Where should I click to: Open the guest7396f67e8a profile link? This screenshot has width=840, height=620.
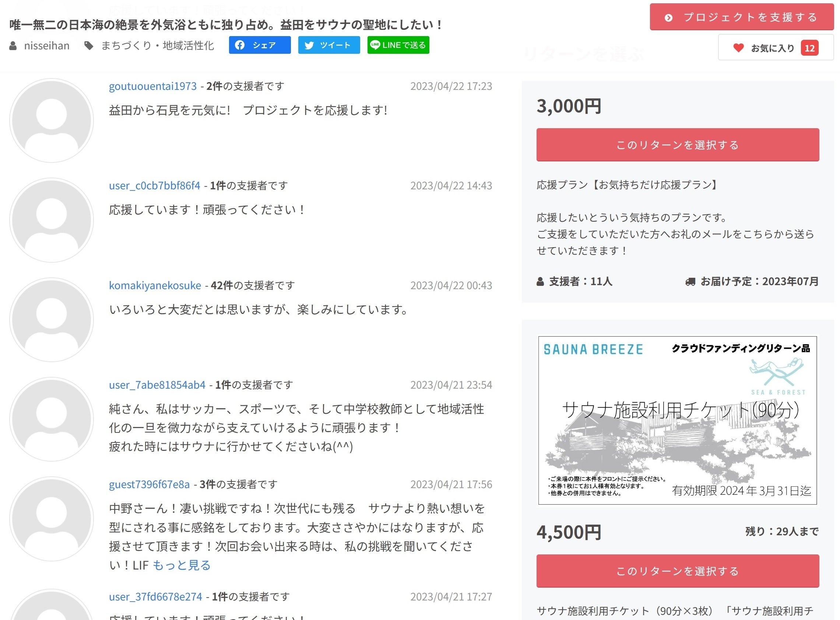(149, 484)
